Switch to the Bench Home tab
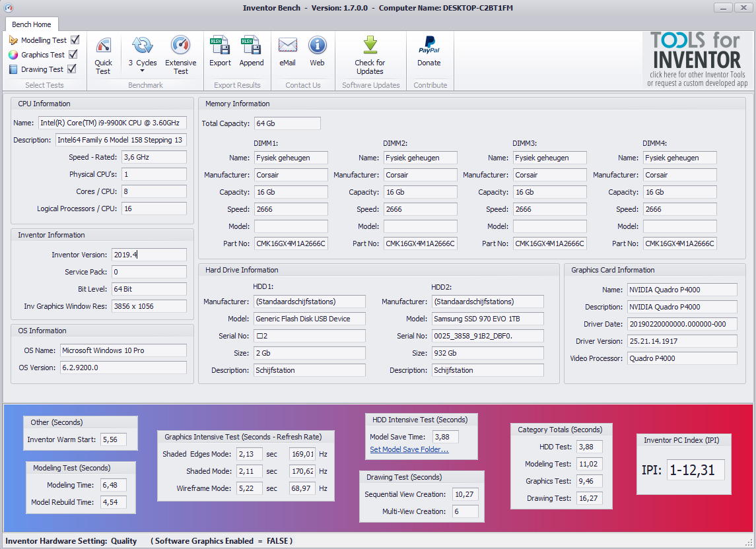This screenshot has width=756, height=549. (31, 24)
